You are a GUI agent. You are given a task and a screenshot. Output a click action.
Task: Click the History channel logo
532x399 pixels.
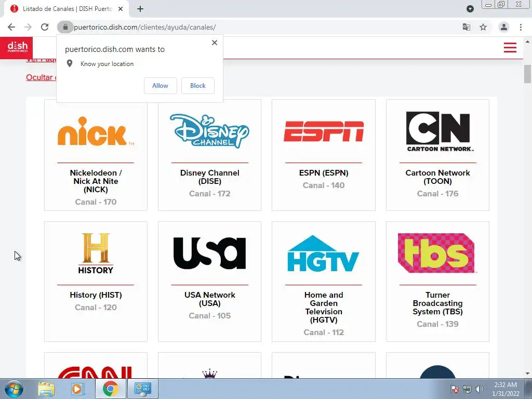[96, 253]
